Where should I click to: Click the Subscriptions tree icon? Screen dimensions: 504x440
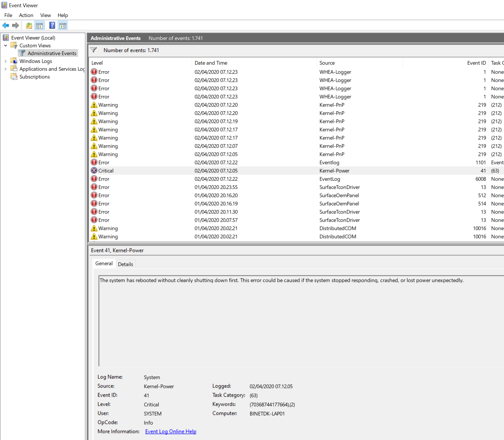[x=14, y=77]
